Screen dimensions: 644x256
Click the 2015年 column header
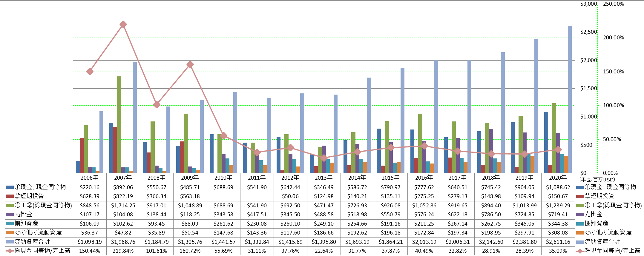391,178
